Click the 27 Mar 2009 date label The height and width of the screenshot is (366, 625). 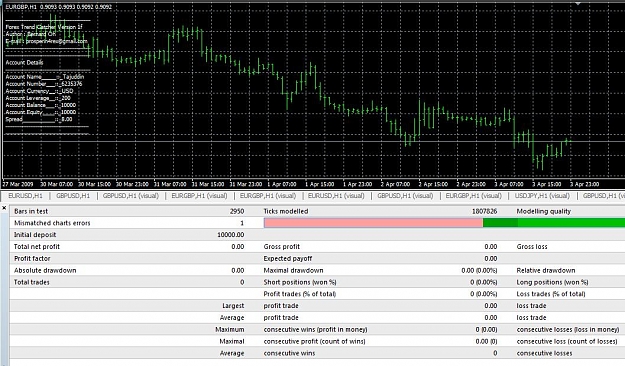tap(18, 184)
